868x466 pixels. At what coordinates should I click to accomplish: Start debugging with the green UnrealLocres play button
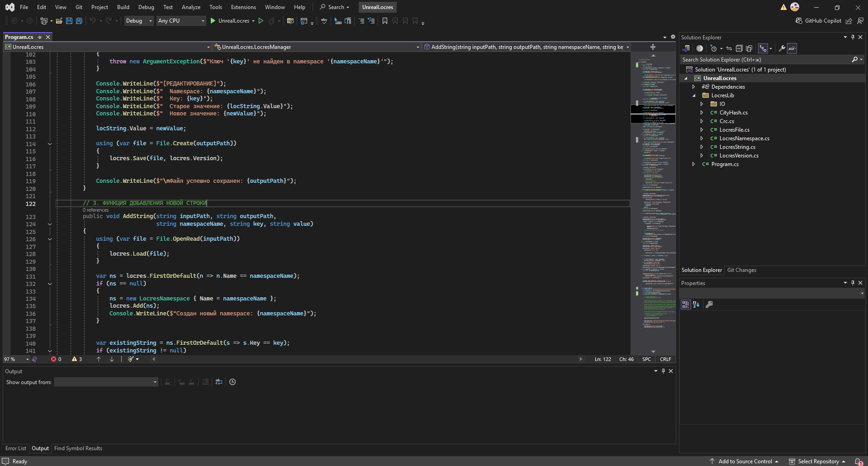click(x=213, y=21)
